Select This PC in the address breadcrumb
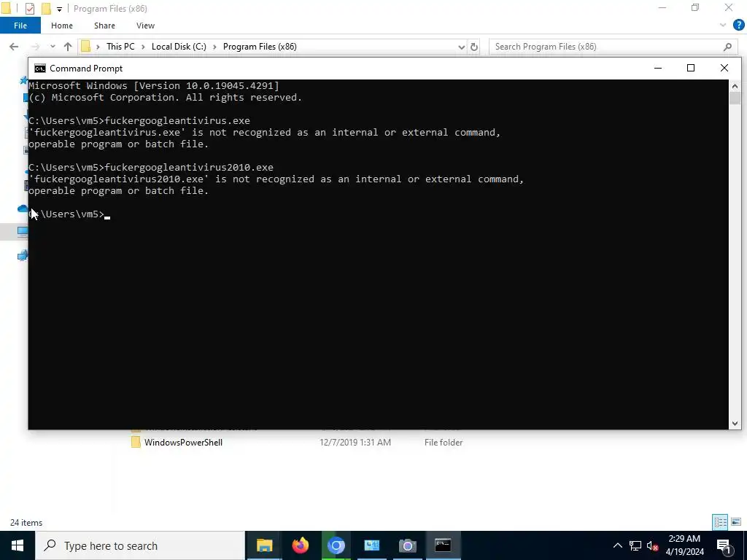The image size is (747, 560). pyautogui.click(x=120, y=47)
